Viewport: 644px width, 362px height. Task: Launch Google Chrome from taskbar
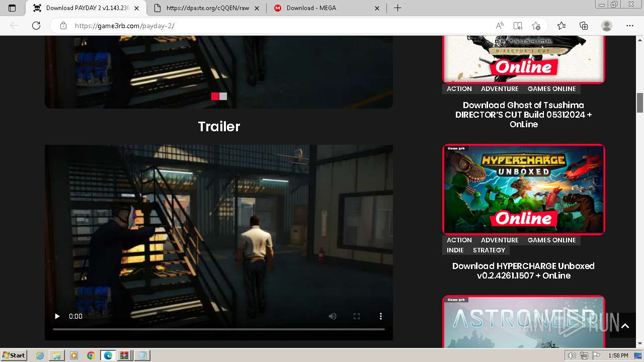pos(91,355)
